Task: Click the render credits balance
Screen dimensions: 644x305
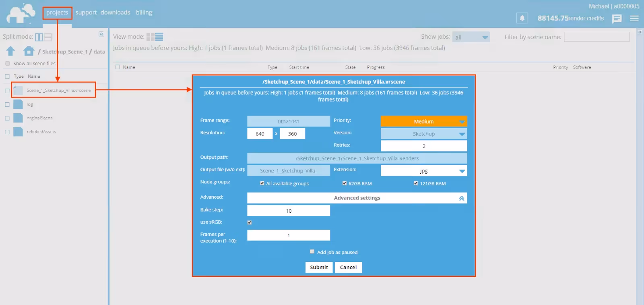Action: click(570, 18)
